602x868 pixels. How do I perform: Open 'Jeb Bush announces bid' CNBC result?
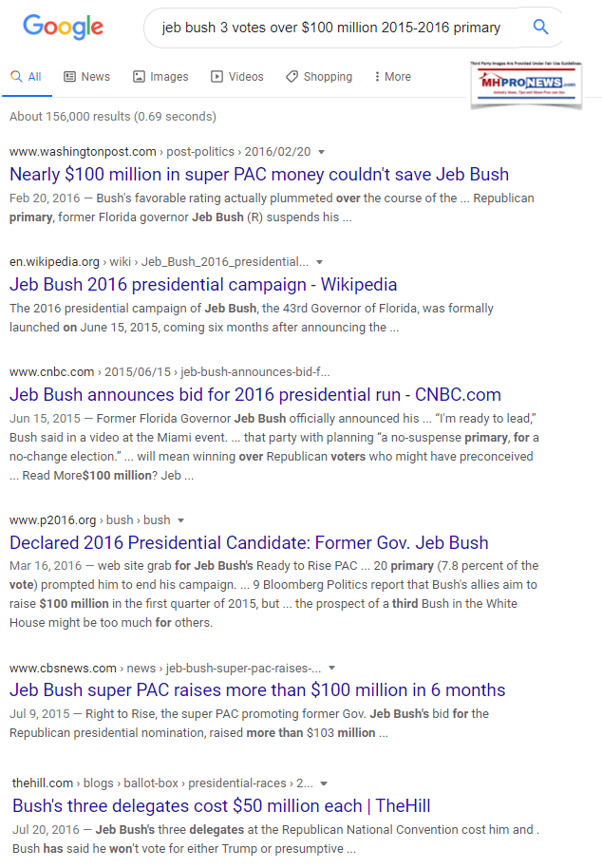click(x=254, y=395)
